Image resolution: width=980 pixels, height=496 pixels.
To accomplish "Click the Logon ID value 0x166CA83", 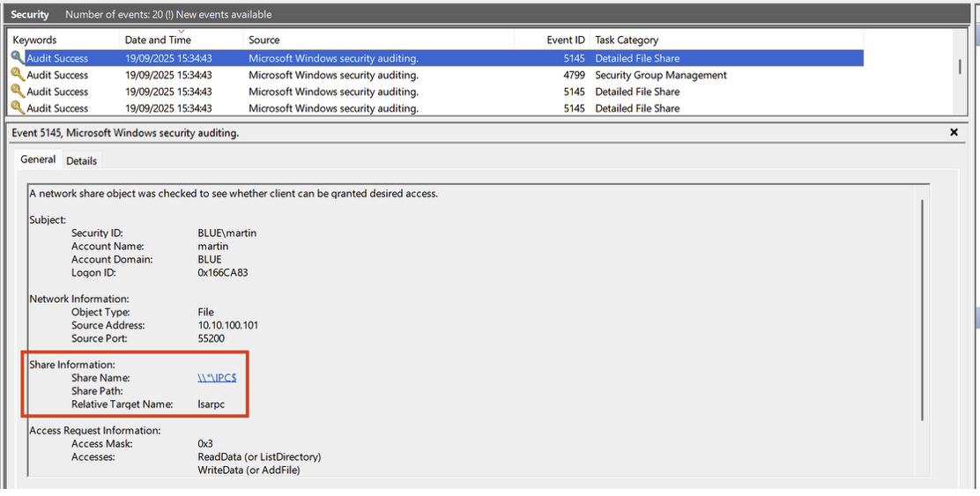I will click(x=223, y=273).
